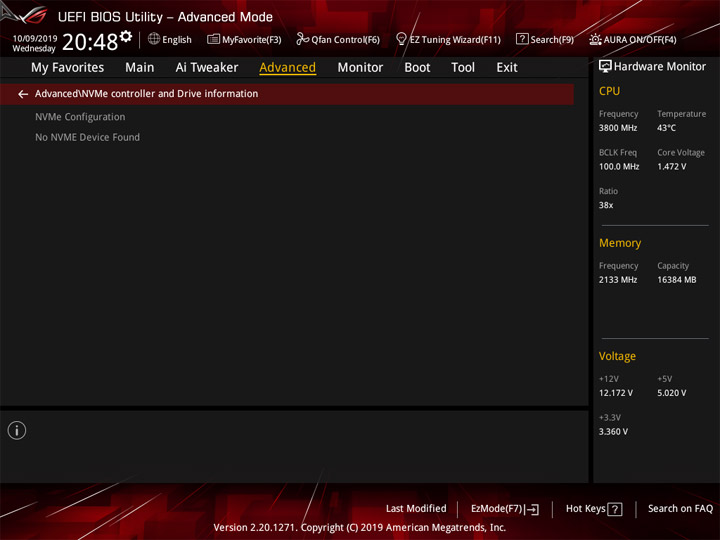Click Last Modified button
The image size is (720, 540).
pos(416,509)
